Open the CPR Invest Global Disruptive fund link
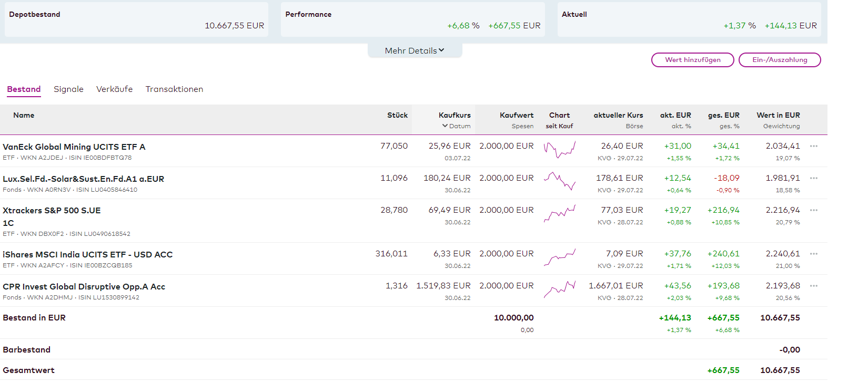The height and width of the screenshot is (383, 868). click(x=84, y=286)
